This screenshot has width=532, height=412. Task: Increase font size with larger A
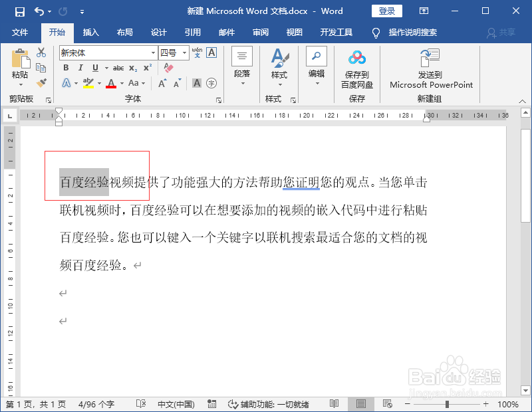pyautogui.click(x=162, y=83)
